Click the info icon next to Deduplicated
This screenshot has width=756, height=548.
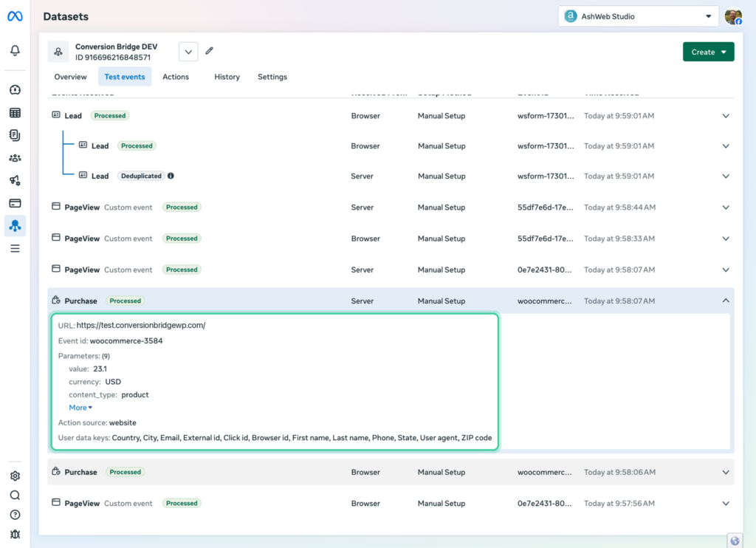[x=171, y=176]
